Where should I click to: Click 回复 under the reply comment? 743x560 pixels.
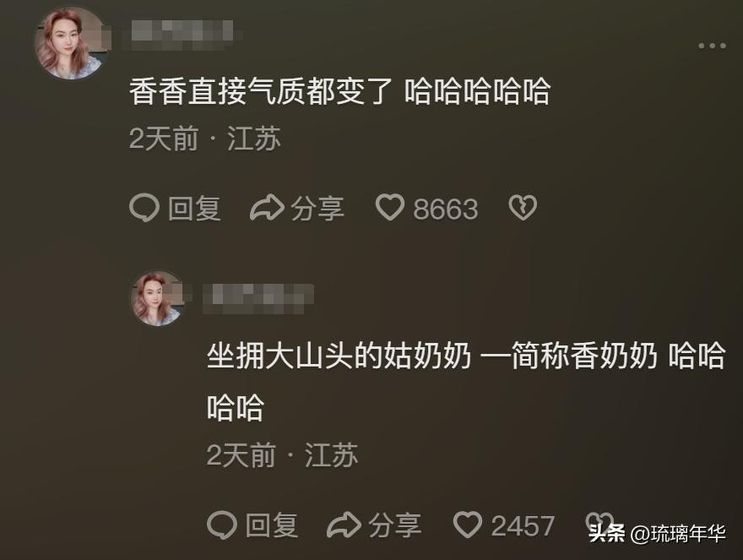272,525
